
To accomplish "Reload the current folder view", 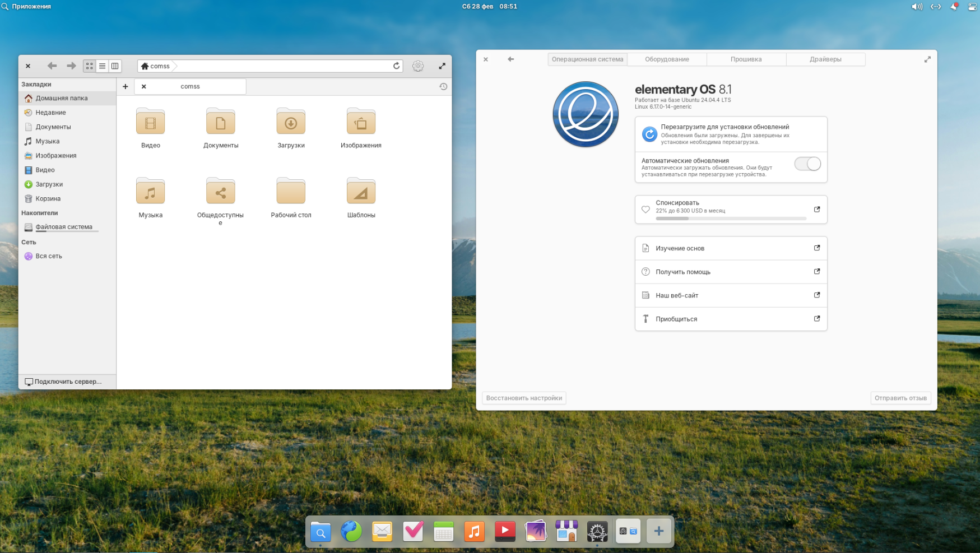I will [396, 66].
